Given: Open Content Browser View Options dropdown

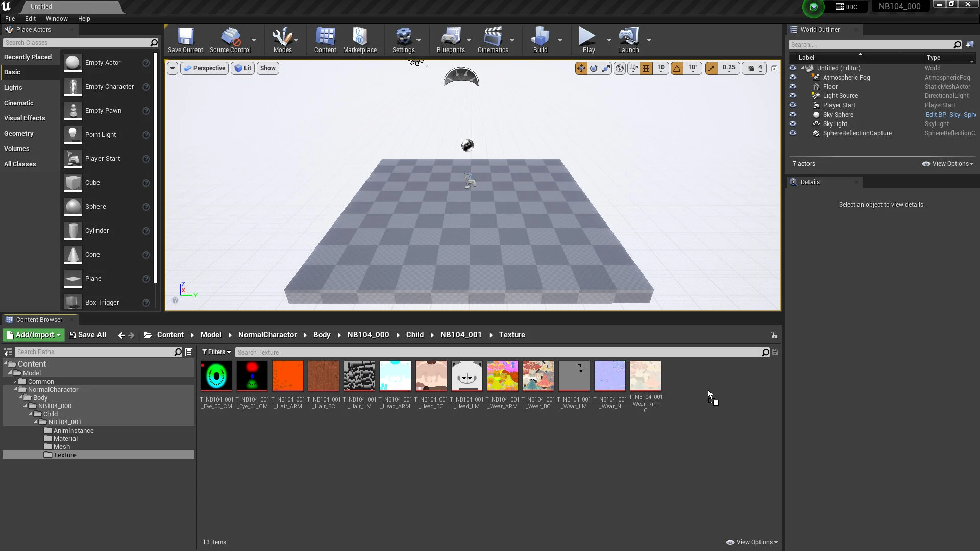Looking at the screenshot, I should pyautogui.click(x=752, y=542).
